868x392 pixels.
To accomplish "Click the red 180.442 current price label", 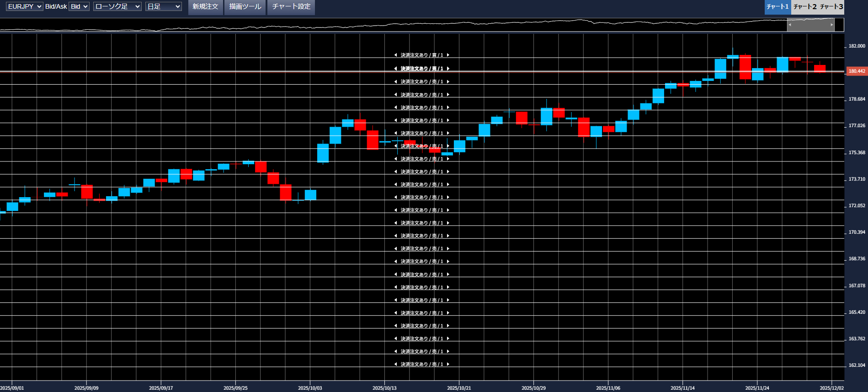I will tap(857, 71).
